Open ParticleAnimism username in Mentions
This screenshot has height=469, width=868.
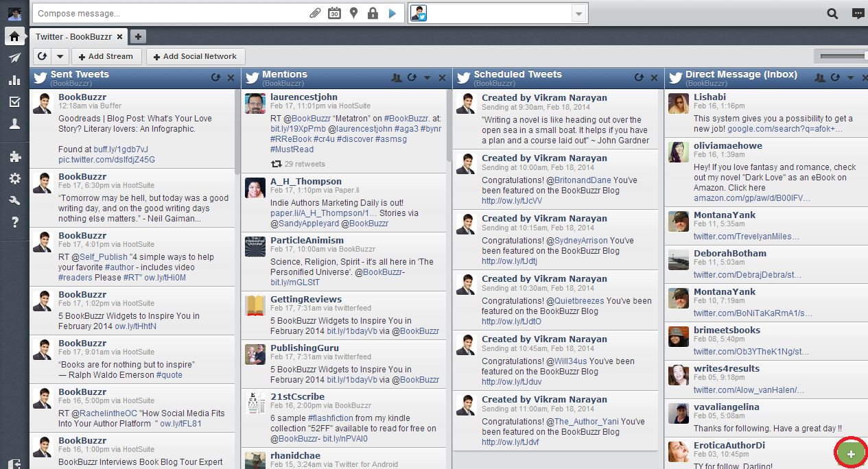[x=307, y=240]
